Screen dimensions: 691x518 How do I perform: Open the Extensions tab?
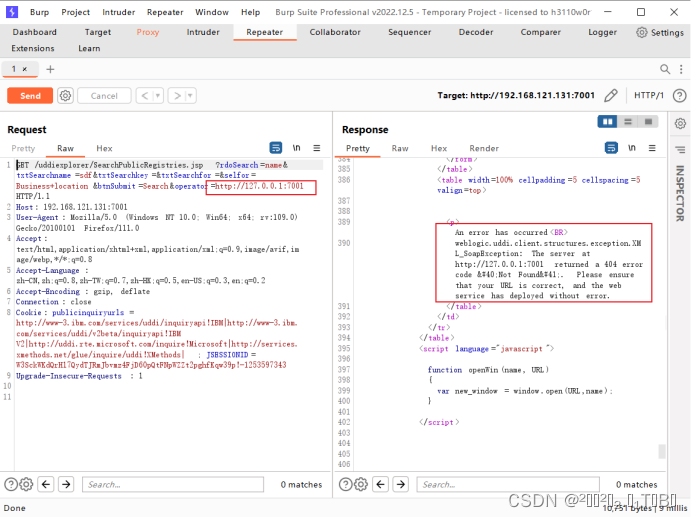click(x=33, y=48)
